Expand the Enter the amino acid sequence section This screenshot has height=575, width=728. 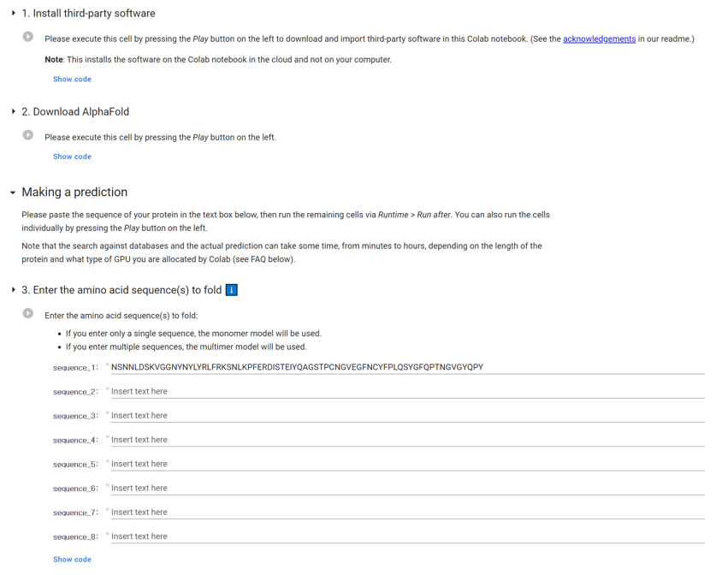point(13,290)
